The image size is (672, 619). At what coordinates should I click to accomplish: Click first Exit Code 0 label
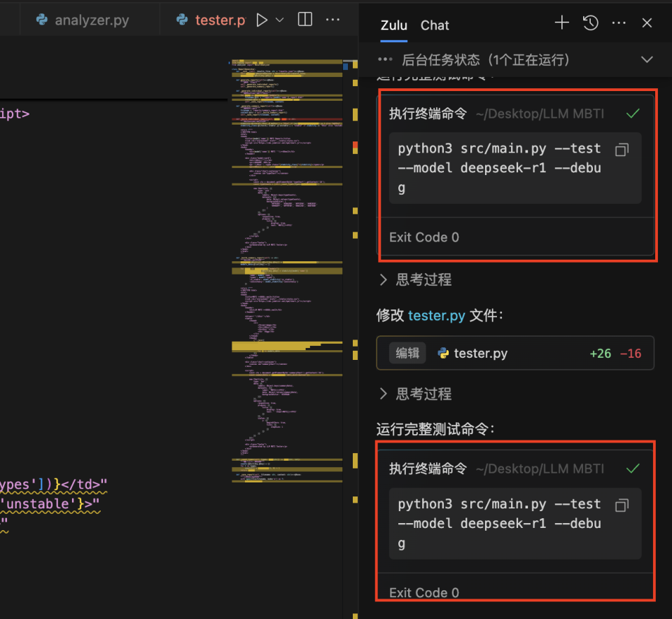[424, 237]
